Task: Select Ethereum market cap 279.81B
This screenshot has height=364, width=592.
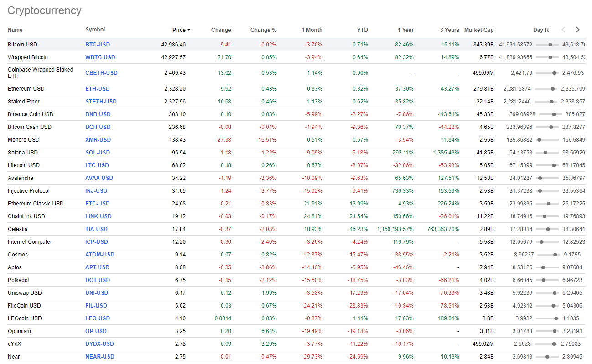Action: coord(483,89)
